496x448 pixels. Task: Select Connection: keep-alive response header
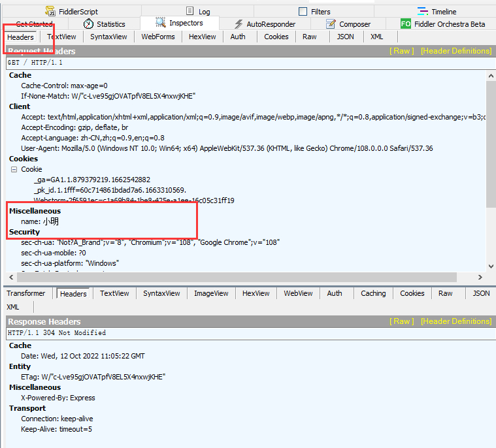57,419
